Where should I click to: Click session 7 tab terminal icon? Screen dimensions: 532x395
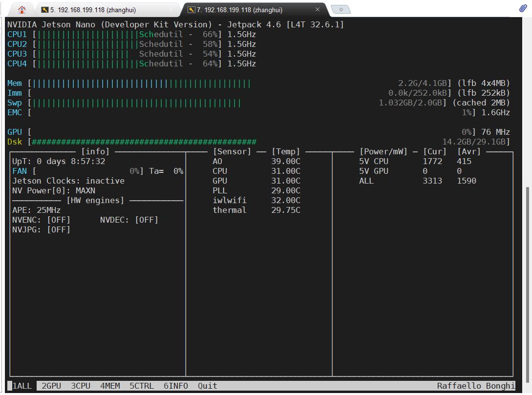(x=192, y=10)
